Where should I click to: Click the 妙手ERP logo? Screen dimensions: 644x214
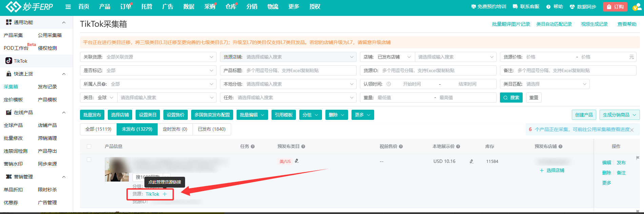tap(29, 7)
